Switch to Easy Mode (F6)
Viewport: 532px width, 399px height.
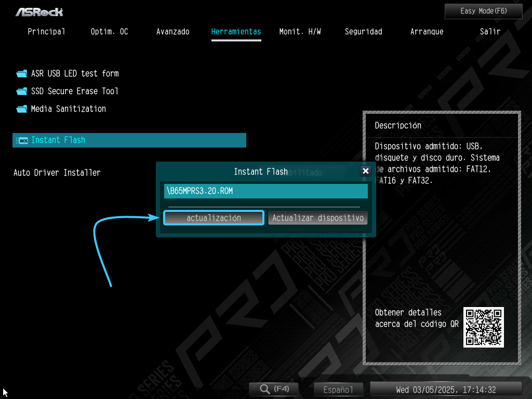pyautogui.click(x=484, y=11)
